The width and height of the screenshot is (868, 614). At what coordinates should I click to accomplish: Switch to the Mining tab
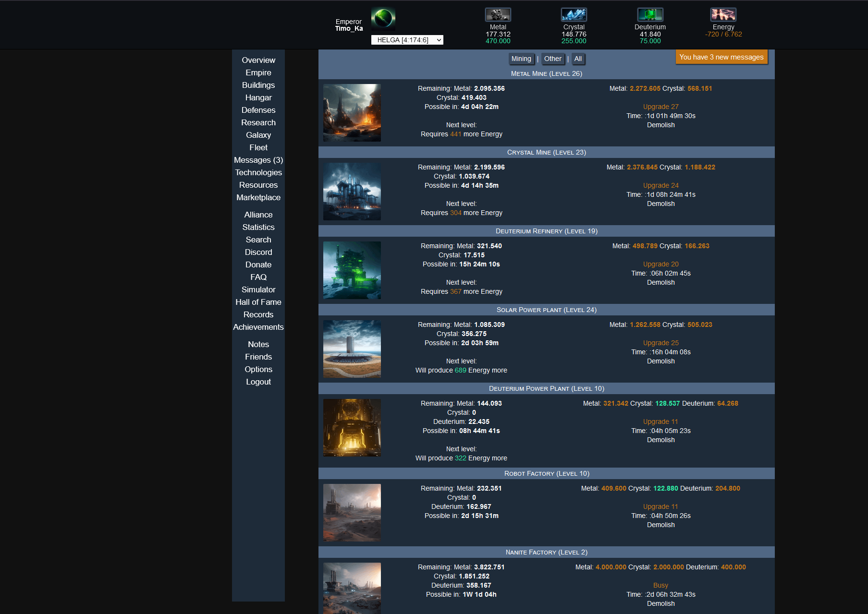521,59
